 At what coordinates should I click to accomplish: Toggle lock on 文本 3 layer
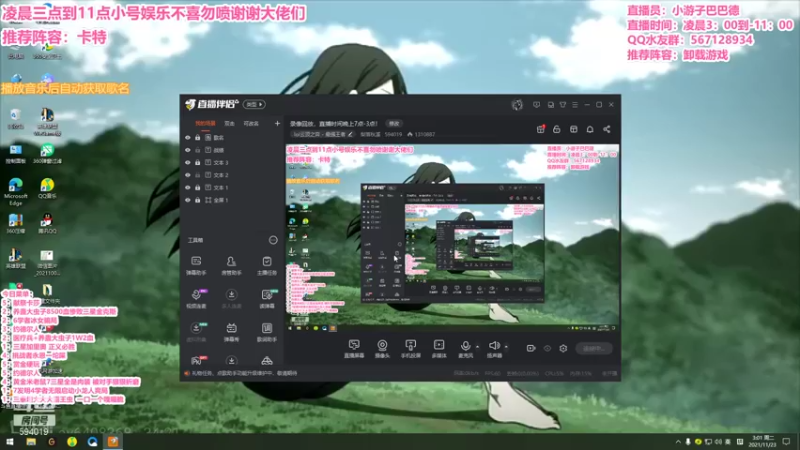click(x=197, y=163)
